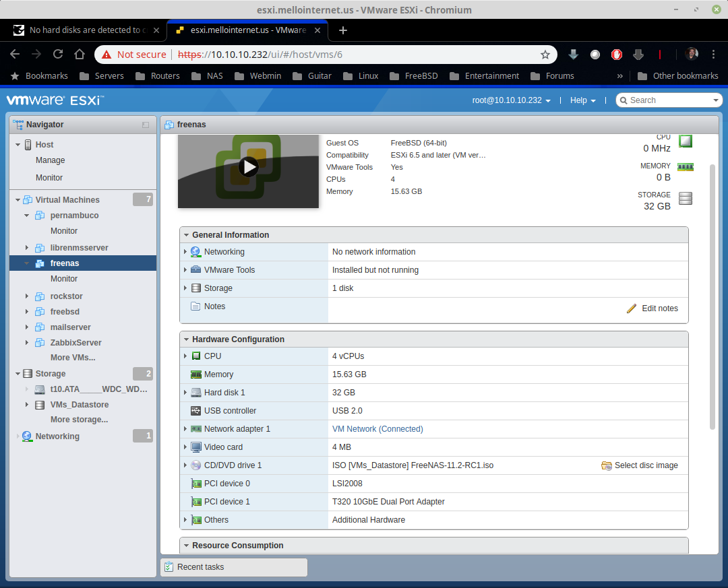
Task: Open a new browser tab
Action: pyautogui.click(x=342, y=30)
